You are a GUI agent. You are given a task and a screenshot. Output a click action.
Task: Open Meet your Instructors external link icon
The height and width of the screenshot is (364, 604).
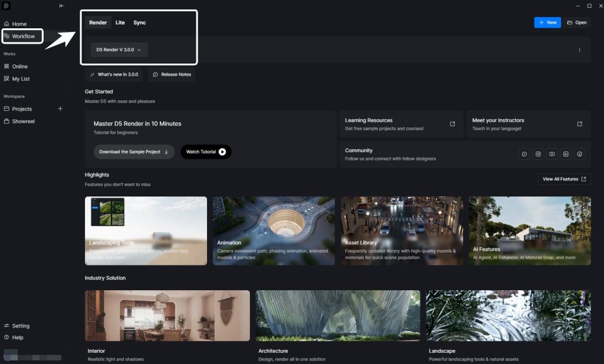[579, 124]
